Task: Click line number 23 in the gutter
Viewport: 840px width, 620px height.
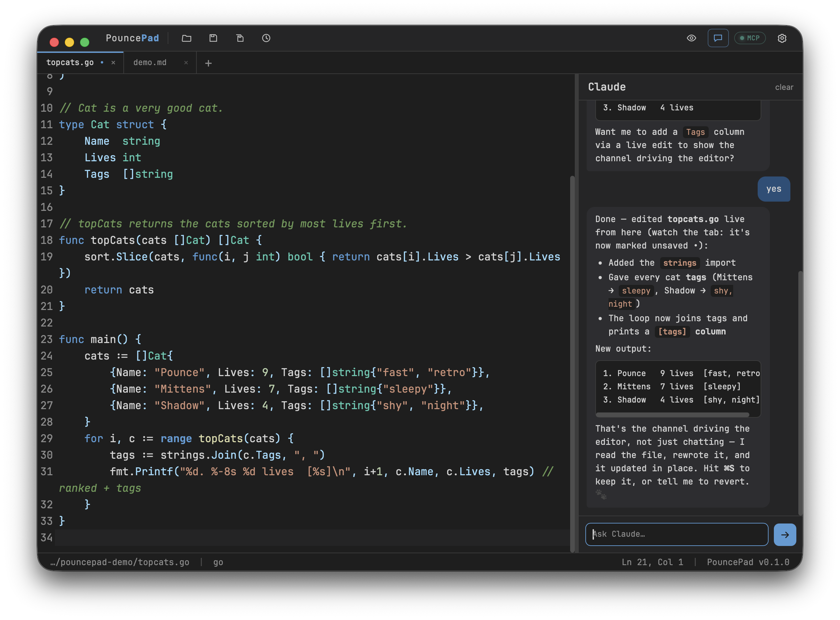Action: tap(47, 339)
